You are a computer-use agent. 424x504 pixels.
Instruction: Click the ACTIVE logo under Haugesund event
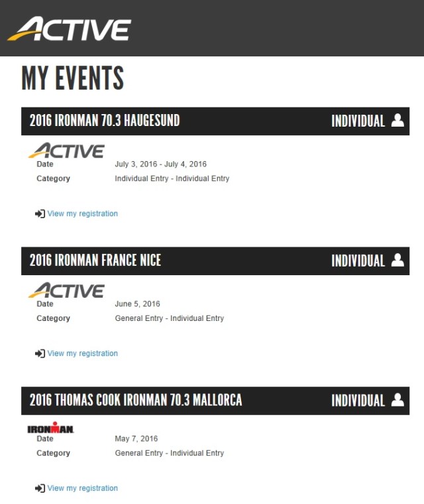(x=66, y=151)
